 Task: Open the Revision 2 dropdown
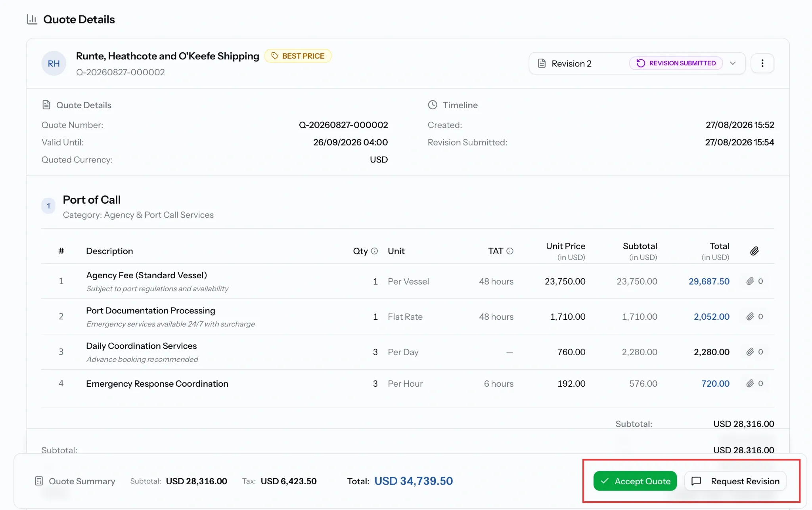pyautogui.click(x=637, y=63)
